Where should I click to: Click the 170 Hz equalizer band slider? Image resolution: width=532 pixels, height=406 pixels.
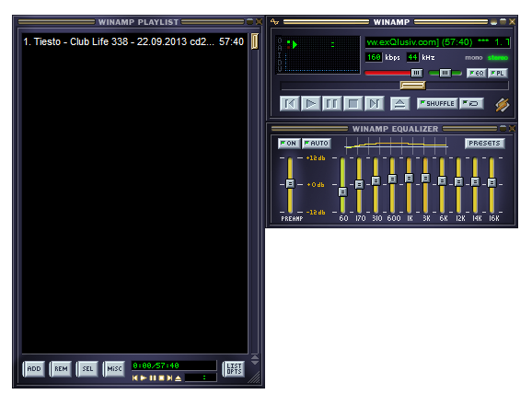[359, 184]
